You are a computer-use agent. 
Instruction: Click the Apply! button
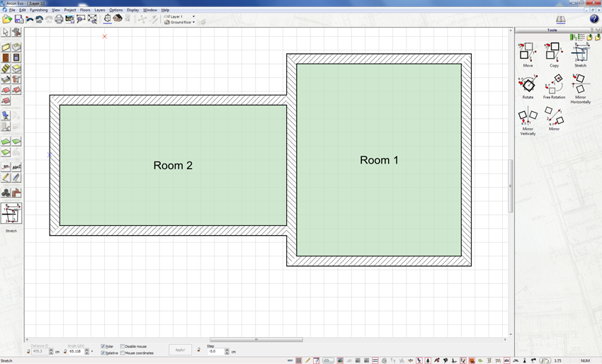[x=180, y=350]
